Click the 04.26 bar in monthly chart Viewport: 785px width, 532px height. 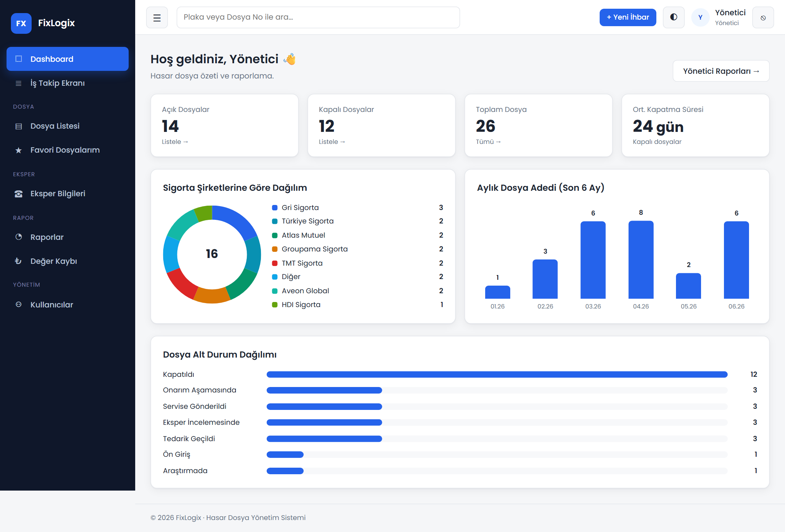[x=641, y=259]
